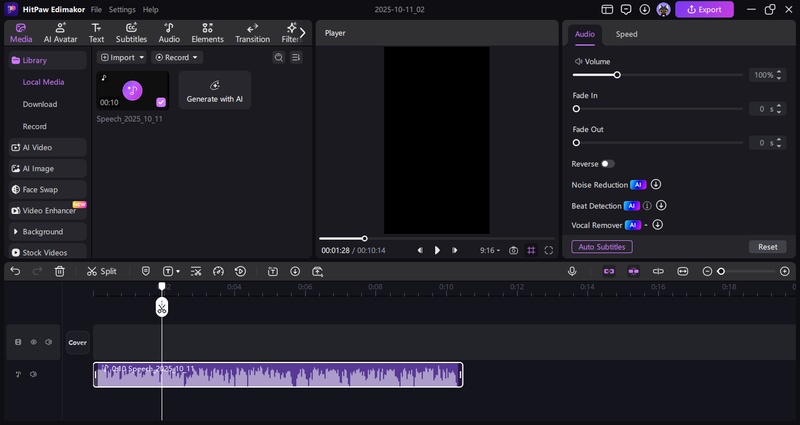The width and height of the screenshot is (800, 425).
Task: Download the Noise Reduction AI feature
Action: click(656, 185)
